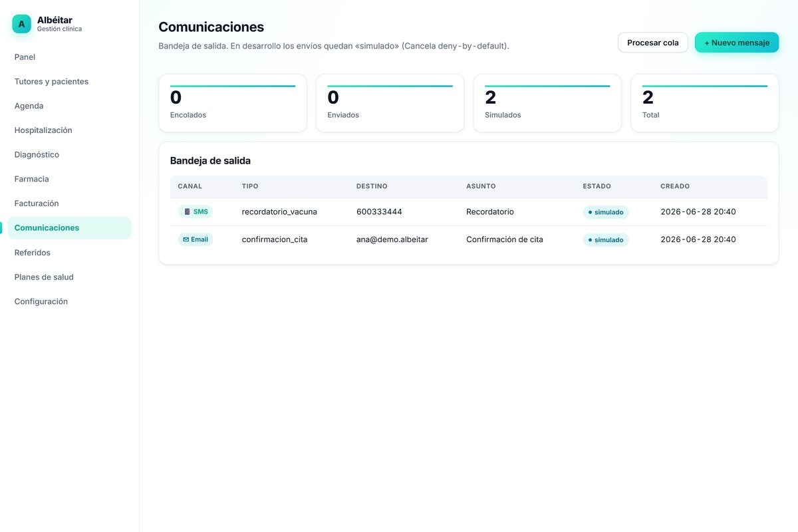Select the confirmacion_cita type cell
798x532 pixels.
(275, 239)
